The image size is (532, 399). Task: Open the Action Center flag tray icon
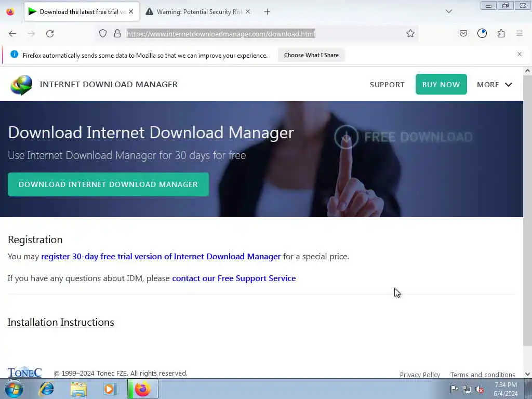pyautogui.click(x=454, y=389)
